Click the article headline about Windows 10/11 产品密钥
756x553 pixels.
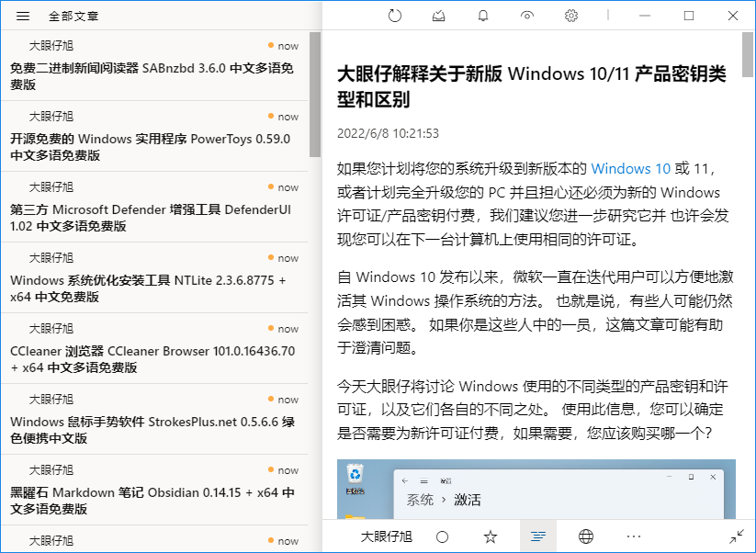[x=531, y=86]
